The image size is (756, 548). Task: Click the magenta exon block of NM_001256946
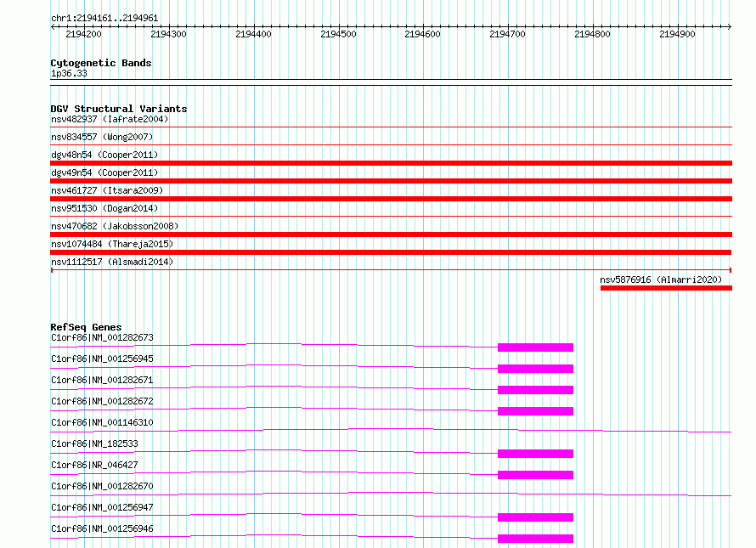click(536, 539)
